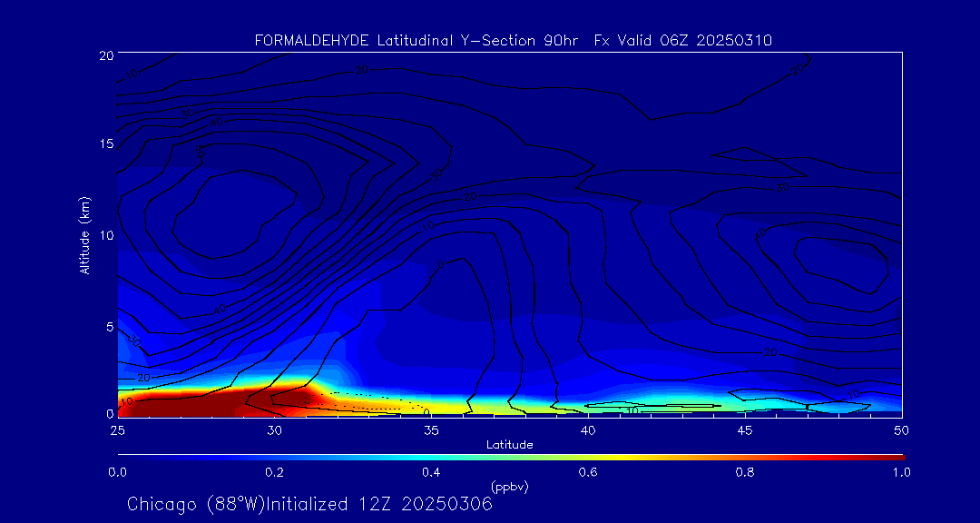Click latitude axis tick label 25
Image resolution: width=980 pixels, height=523 pixels.
pyautogui.click(x=117, y=429)
